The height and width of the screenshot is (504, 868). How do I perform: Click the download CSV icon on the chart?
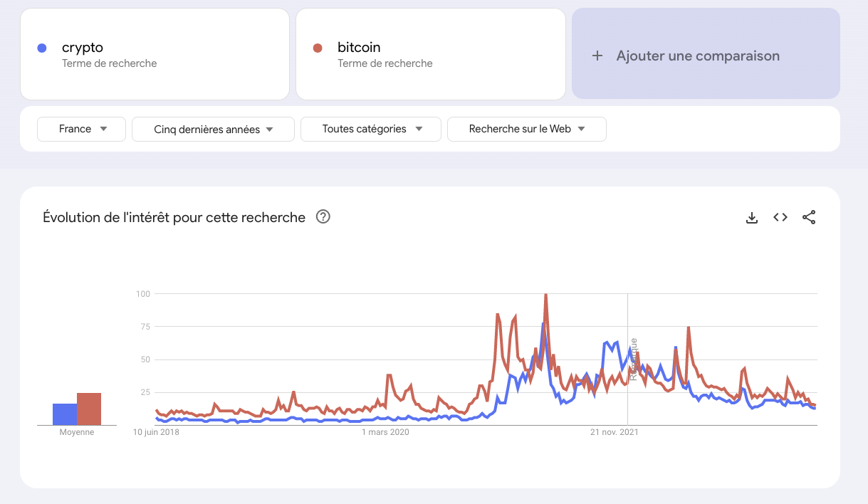(752, 217)
